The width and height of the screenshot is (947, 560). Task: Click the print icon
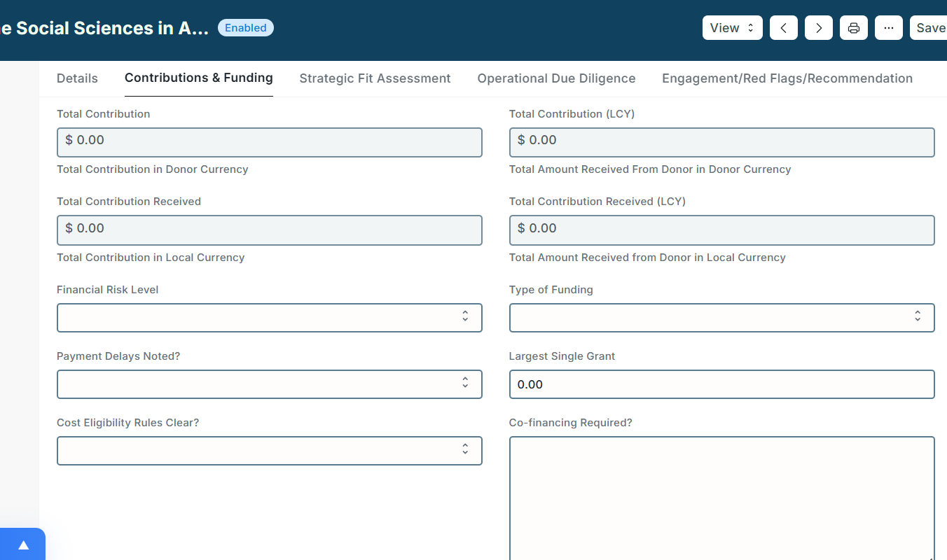tap(853, 28)
